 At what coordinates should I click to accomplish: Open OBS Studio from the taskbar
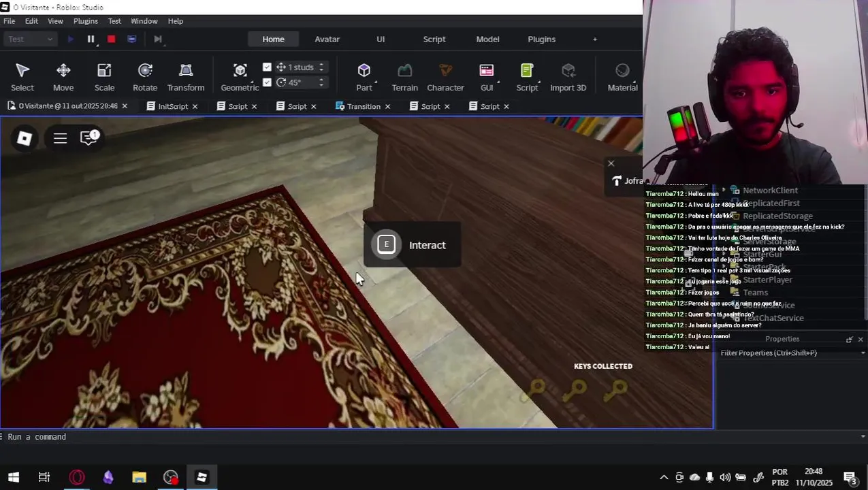[170, 477]
